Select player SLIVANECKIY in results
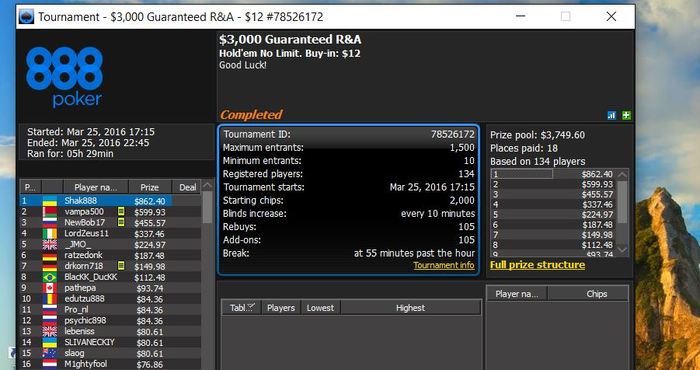The height and width of the screenshot is (370, 700). (x=89, y=343)
